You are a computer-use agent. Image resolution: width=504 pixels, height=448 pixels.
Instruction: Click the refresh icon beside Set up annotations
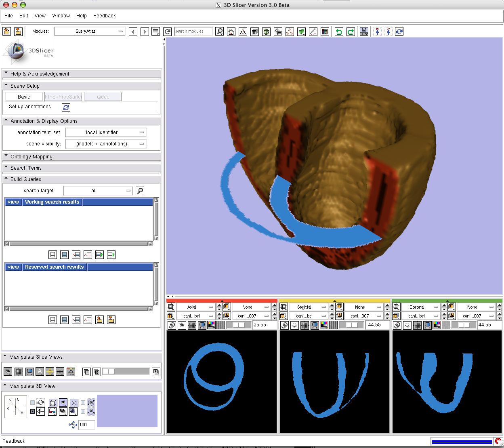click(x=66, y=107)
